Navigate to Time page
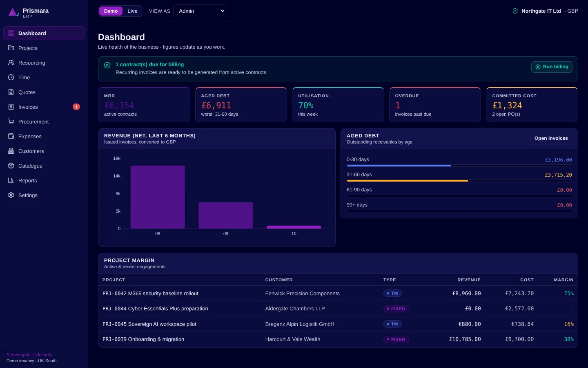 click(44, 77)
